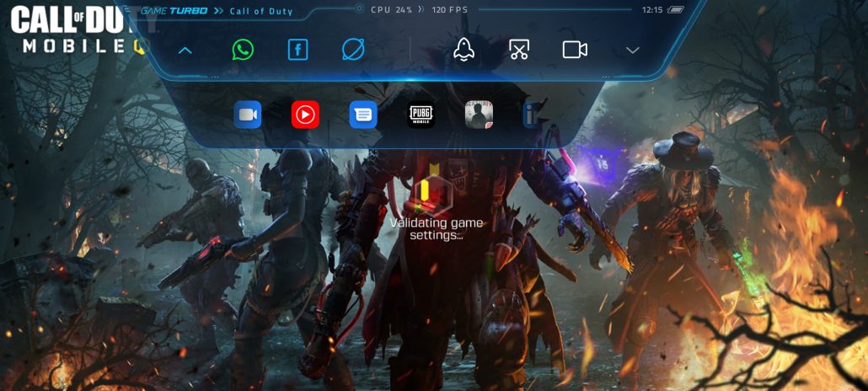Launch the grey silhouette game icon
Screen dimensions: 868x391
pyautogui.click(x=479, y=115)
